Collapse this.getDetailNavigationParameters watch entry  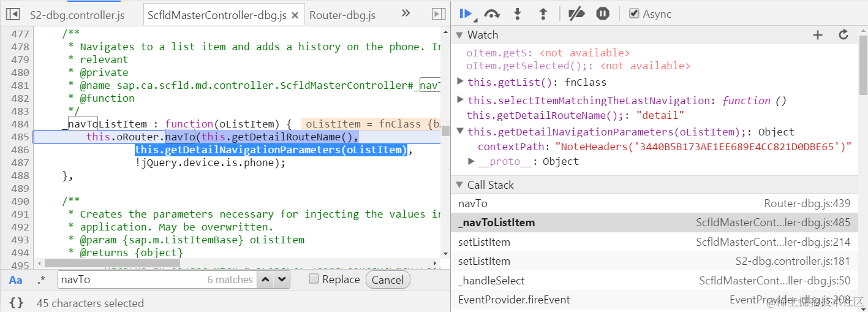coord(461,131)
